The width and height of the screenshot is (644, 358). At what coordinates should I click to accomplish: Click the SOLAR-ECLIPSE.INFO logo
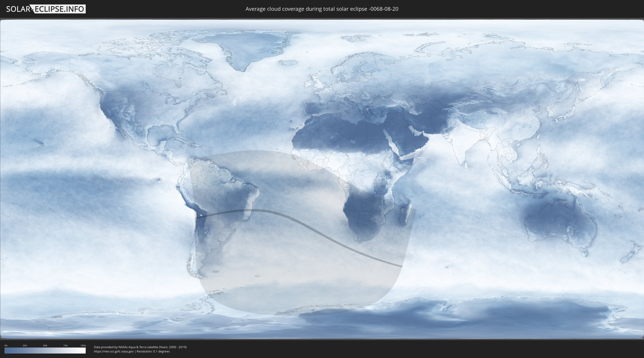pyautogui.click(x=46, y=9)
